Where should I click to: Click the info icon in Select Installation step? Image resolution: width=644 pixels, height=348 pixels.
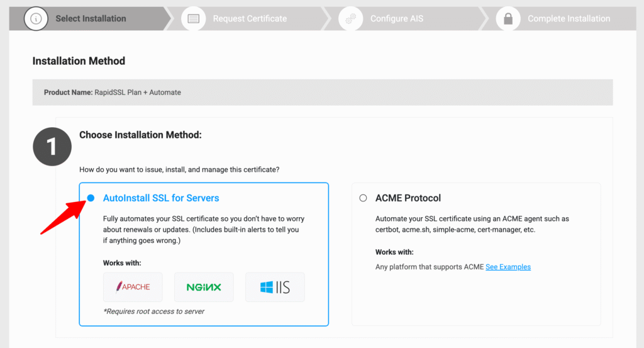[36, 18]
